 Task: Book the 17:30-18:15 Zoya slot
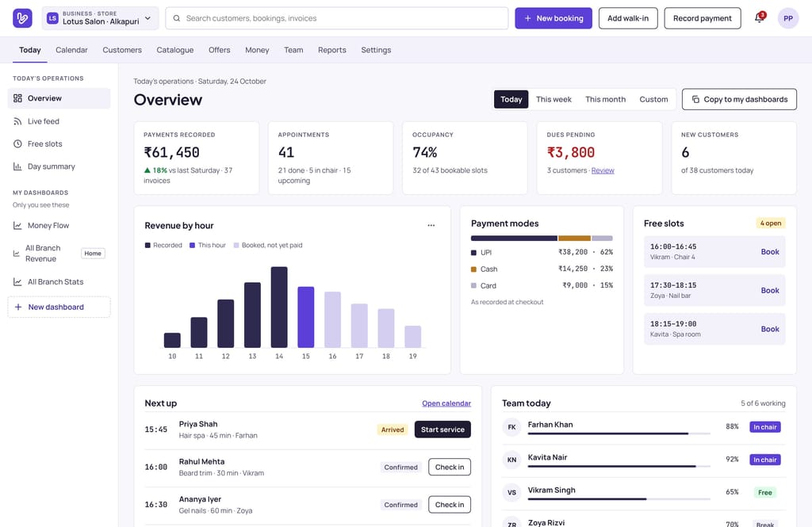[x=770, y=290]
